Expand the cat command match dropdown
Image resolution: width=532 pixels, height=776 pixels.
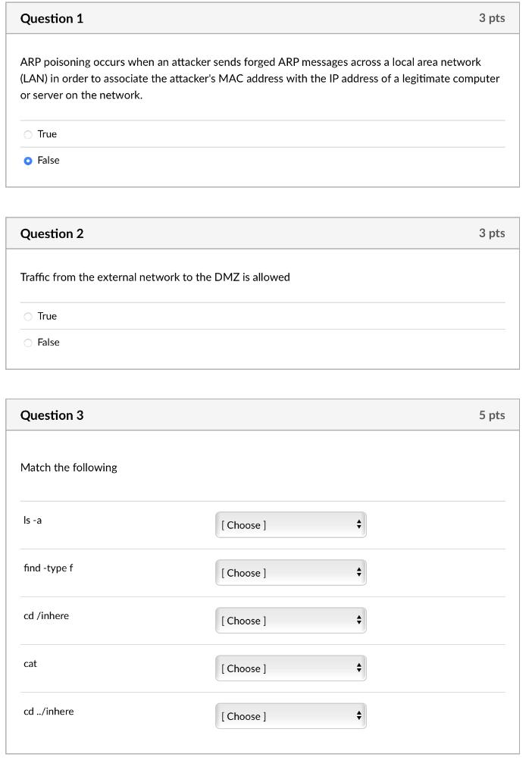290,668
